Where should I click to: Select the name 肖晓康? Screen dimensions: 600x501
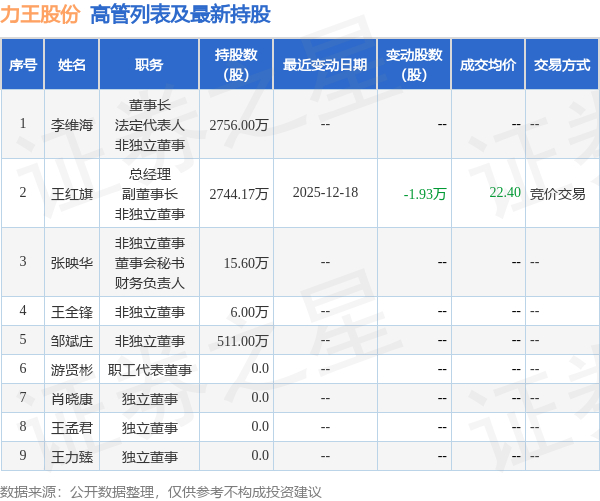(72, 399)
